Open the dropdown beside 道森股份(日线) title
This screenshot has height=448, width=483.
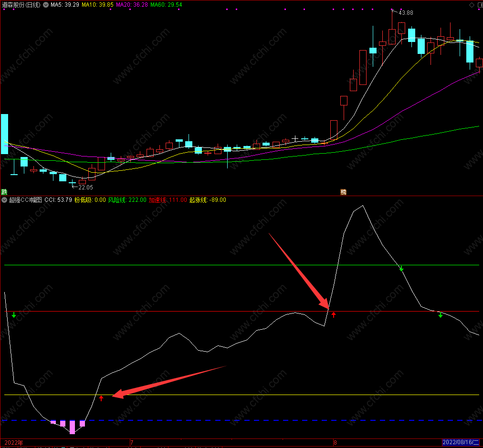pyautogui.click(x=46, y=5)
